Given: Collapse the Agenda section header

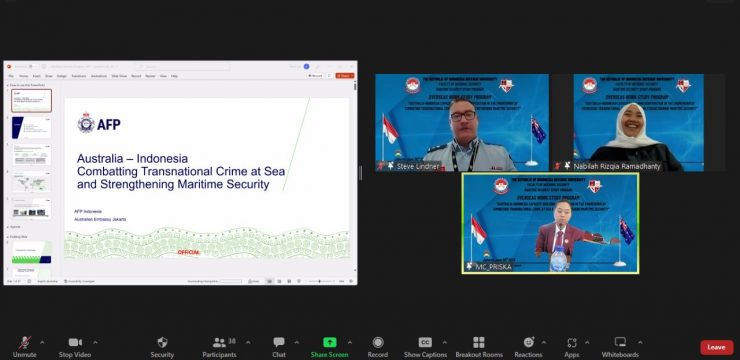Looking at the screenshot, I should click(8, 227).
